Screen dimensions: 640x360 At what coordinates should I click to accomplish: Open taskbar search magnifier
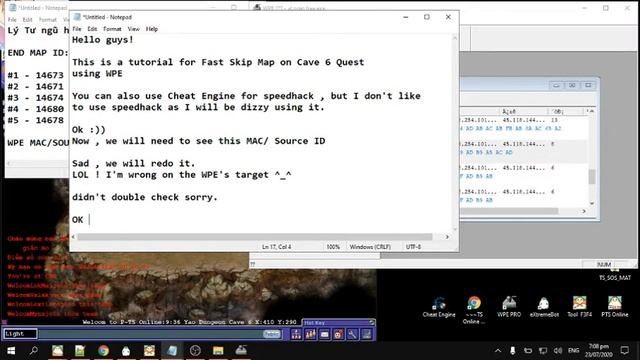(34, 351)
